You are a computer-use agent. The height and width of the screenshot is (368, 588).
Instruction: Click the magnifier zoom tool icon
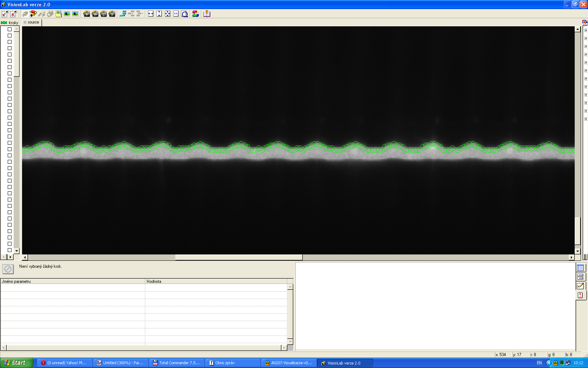[185, 14]
